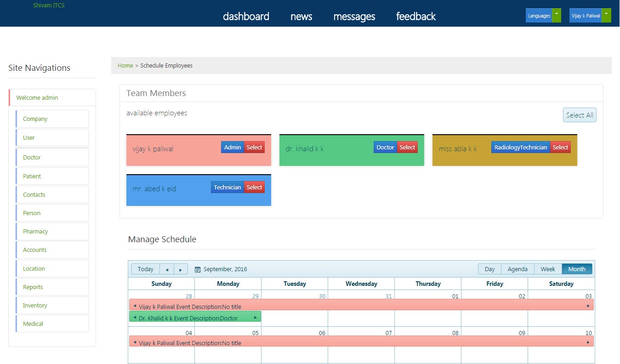
Task: Open Accounts in site navigation
Action: coord(52,250)
